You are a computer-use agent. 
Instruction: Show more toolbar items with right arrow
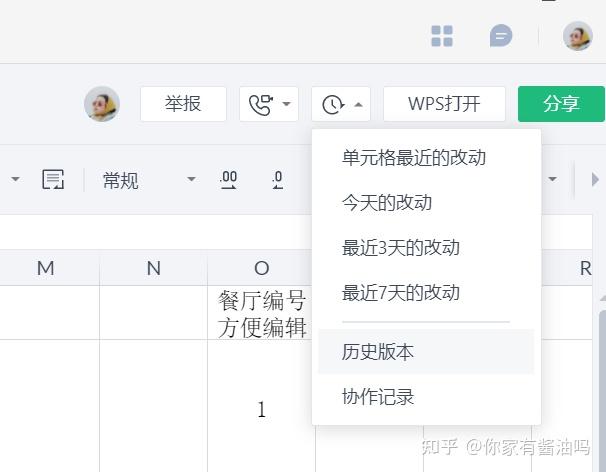pyautogui.click(x=595, y=179)
